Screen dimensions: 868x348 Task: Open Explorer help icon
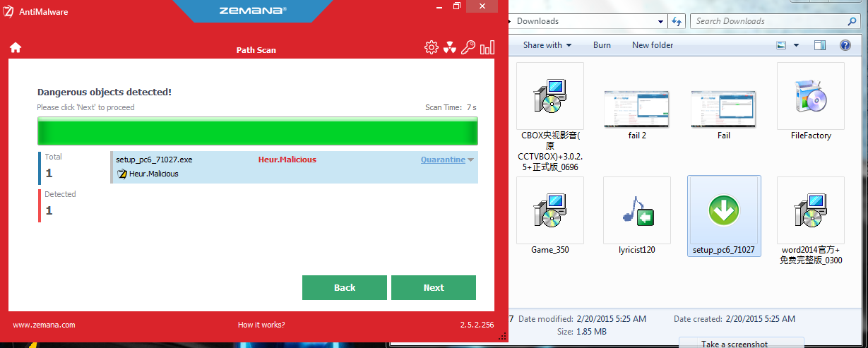[845, 45]
